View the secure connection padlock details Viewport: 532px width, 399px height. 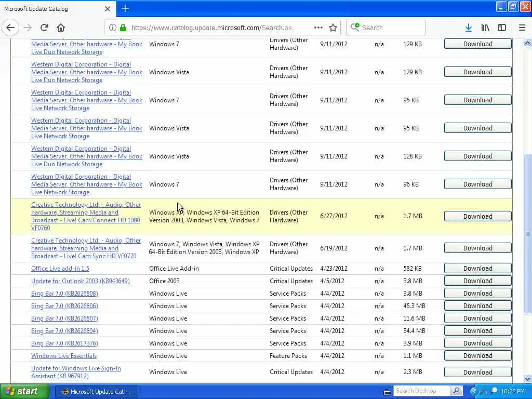[123, 28]
